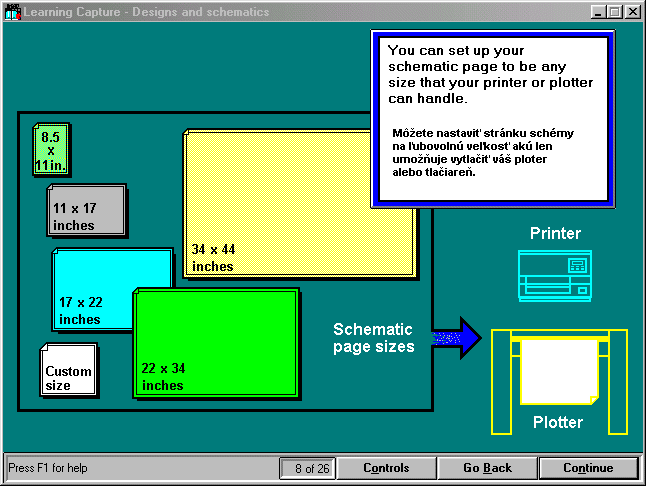Click the yellow Plotter icon
The width and height of the screenshot is (646, 486).
[558, 375]
